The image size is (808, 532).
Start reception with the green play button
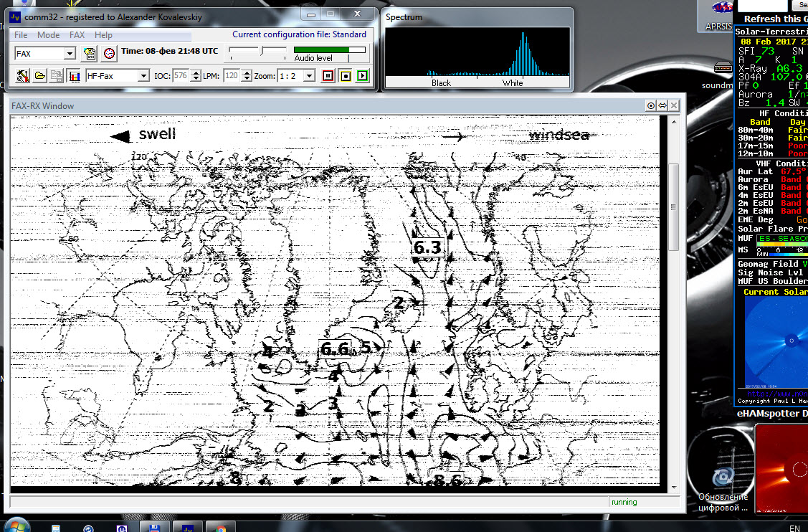point(362,75)
